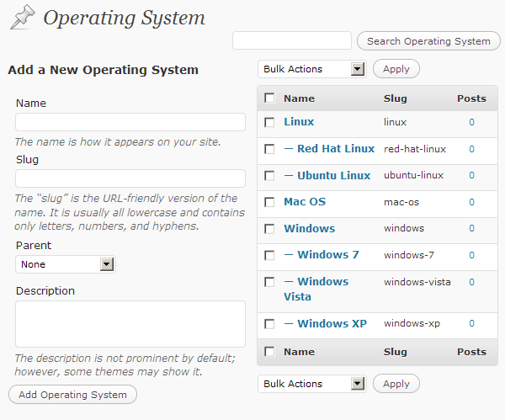Select the Mac OS row checkbox
The image size is (505, 420).
269,202
